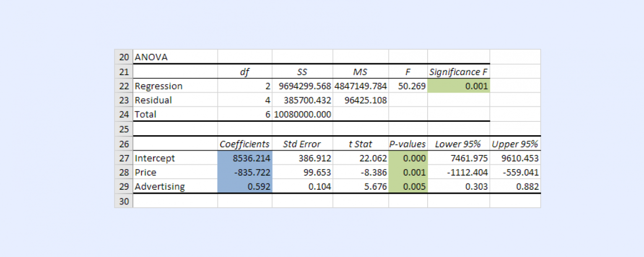644x257 pixels.
Task: Click the Lower 95% header cell
Action: click(x=458, y=144)
